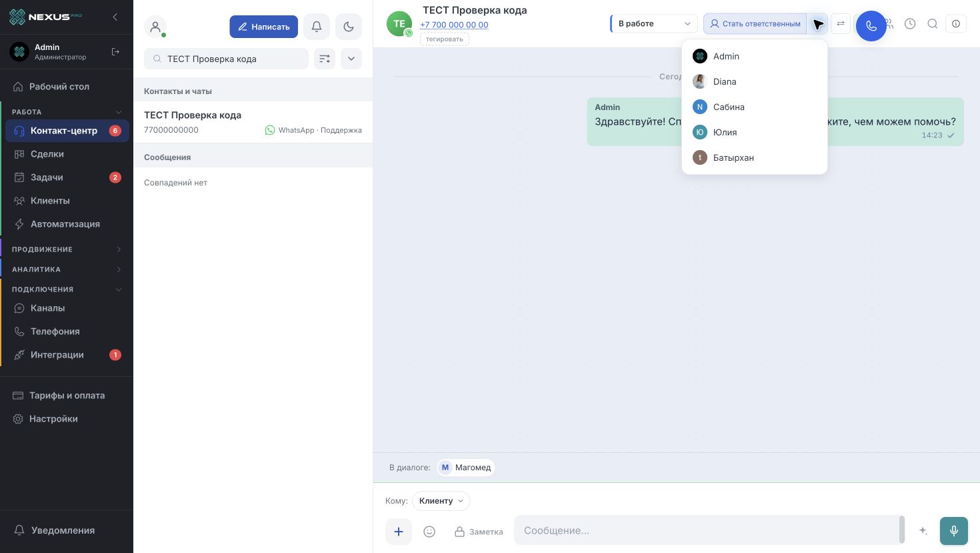Image resolution: width=980 pixels, height=553 pixels.
Task: Switch to Заметка note mode
Action: point(479,532)
